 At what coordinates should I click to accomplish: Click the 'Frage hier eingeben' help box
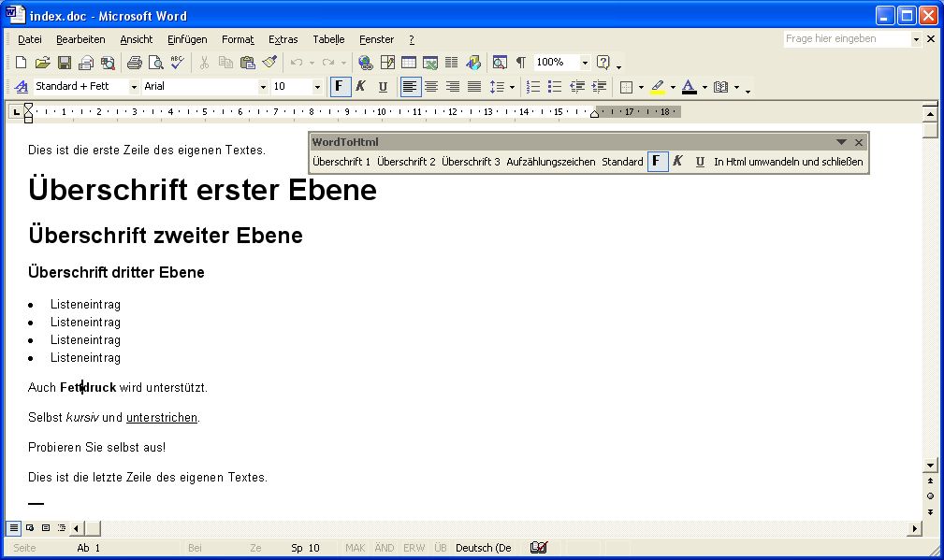tap(847, 39)
